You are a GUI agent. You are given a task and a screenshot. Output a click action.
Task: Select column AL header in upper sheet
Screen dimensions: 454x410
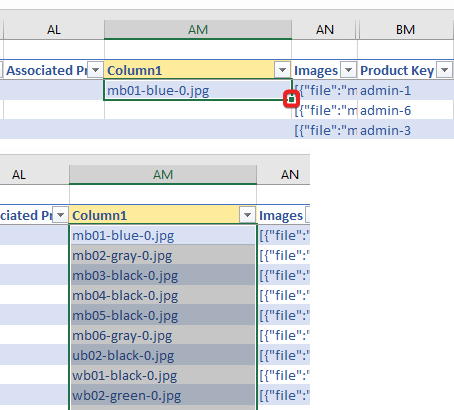[x=54, y=30]
